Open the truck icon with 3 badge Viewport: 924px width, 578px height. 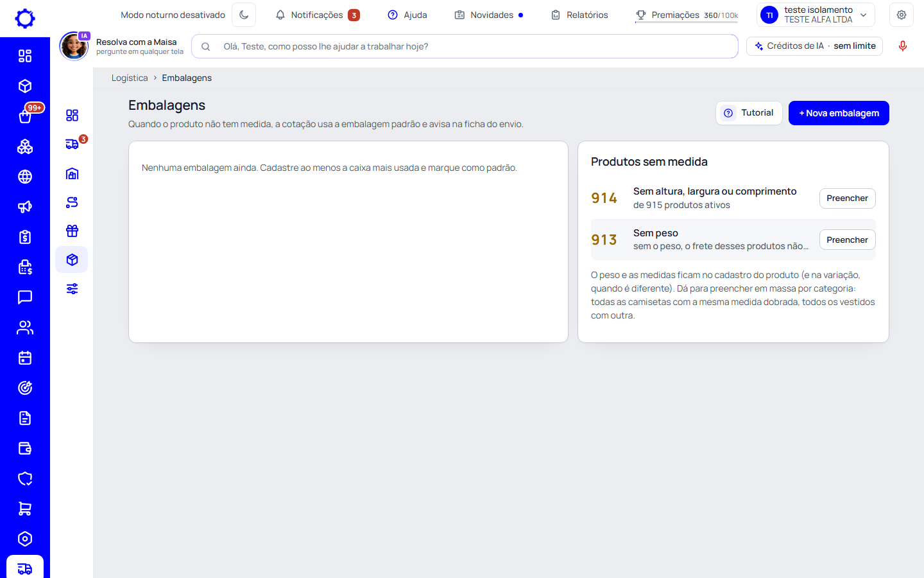tap(72, 144)
